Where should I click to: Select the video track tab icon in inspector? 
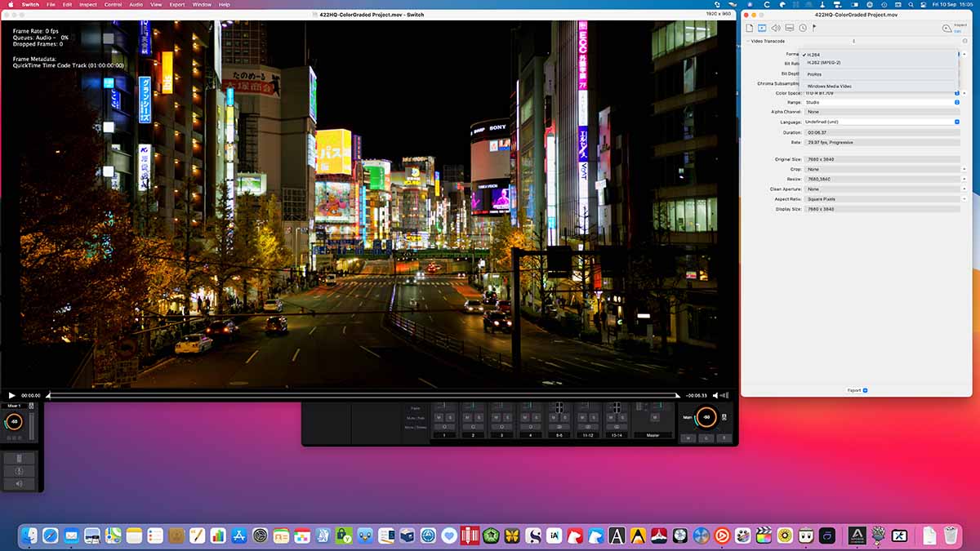coord(762,28)
